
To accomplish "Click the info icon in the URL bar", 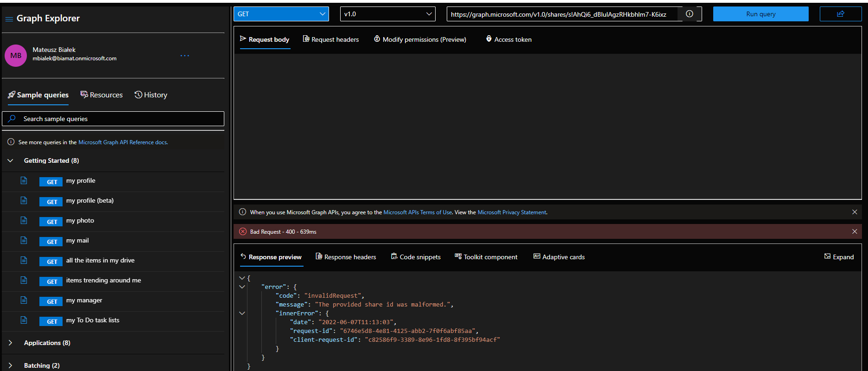I will pos(690,14).
